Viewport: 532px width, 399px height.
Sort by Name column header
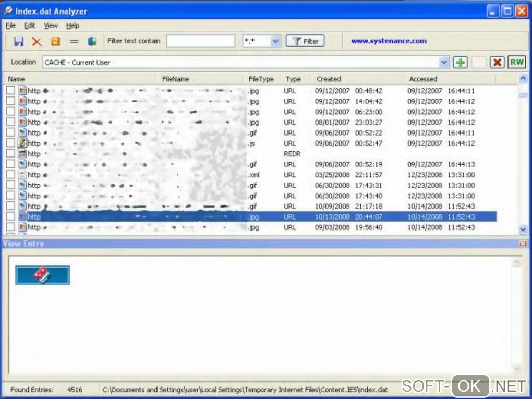(81, 79)
